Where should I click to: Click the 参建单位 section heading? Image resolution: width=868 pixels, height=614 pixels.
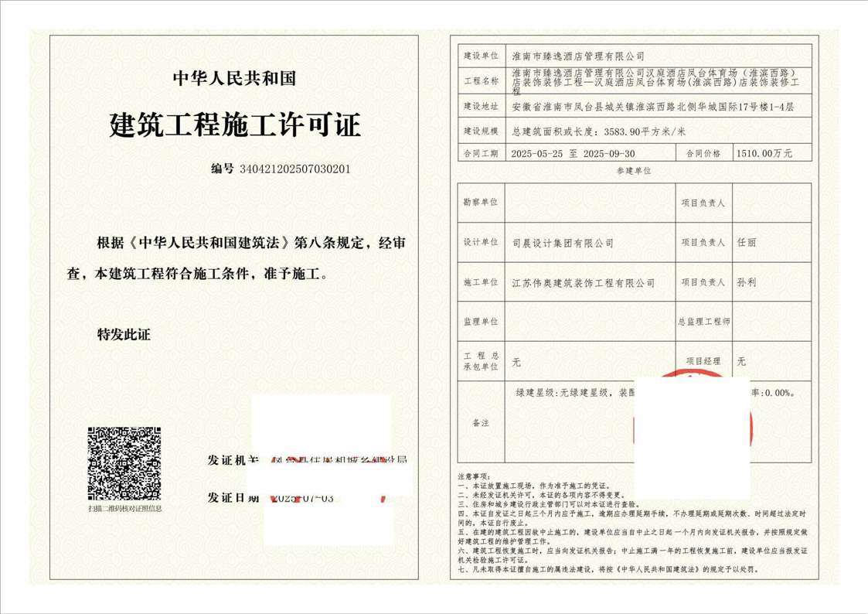[x=635, y=171]
